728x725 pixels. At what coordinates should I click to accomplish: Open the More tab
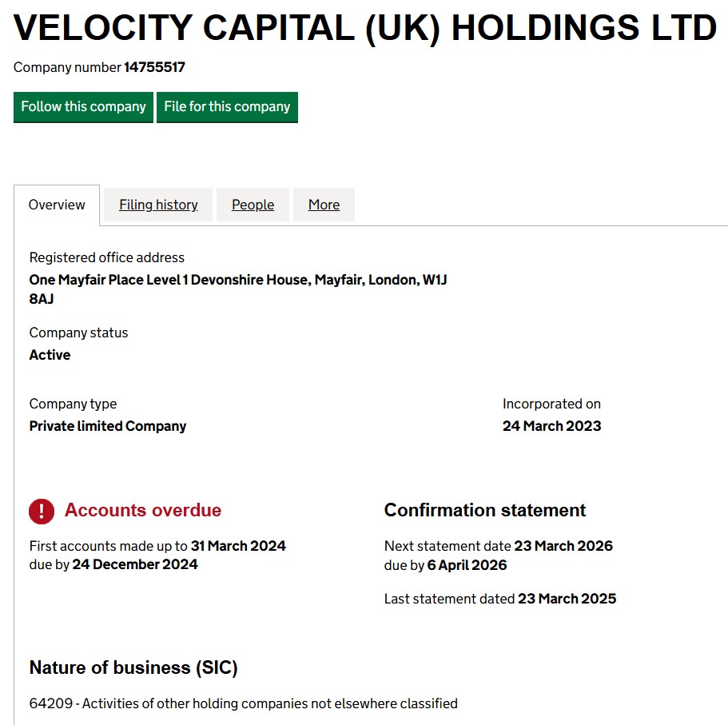coord(324,205)
